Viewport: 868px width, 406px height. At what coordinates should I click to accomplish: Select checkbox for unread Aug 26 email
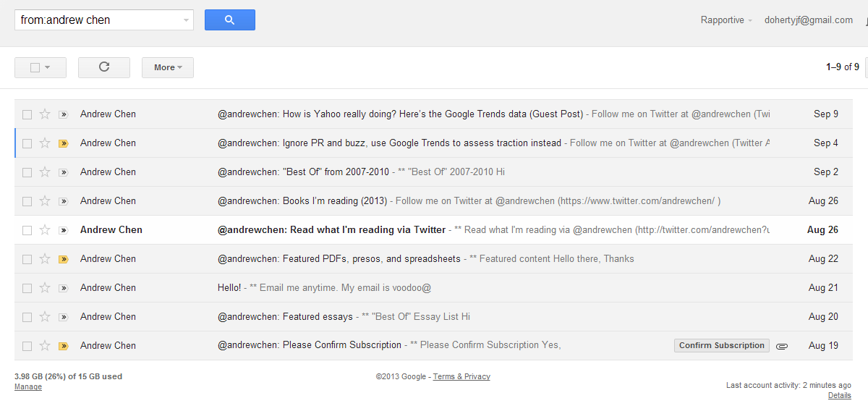click(x=27, y=230)
